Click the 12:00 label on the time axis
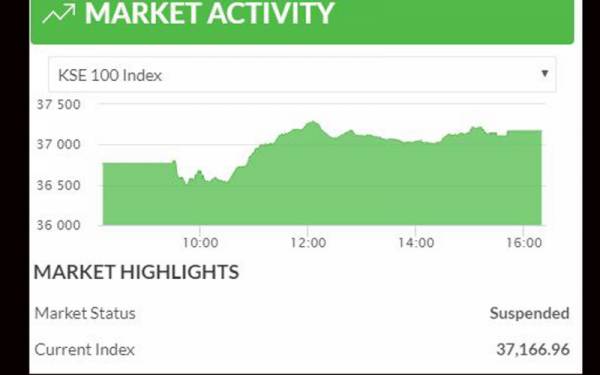The image size is (600, 375). (308, 243)
